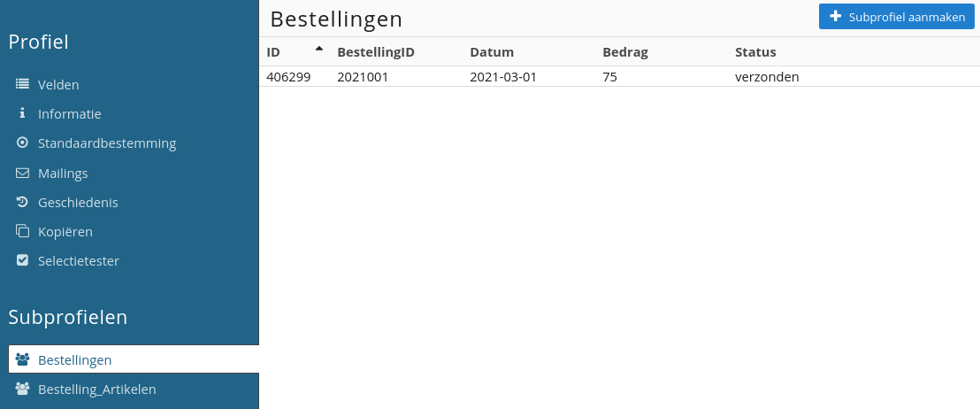Image resolution: width=980 pixels, height=409 pixels.
Task: Click the plus icon on Subprofiel aanmaken
Action: (x=835, y=17)
